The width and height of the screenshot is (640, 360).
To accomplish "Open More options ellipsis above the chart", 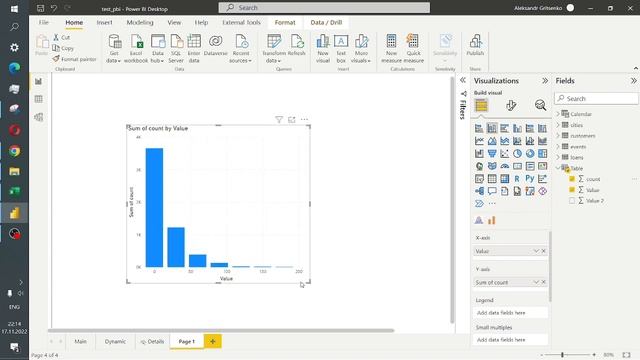I will (x=304, y=120).
